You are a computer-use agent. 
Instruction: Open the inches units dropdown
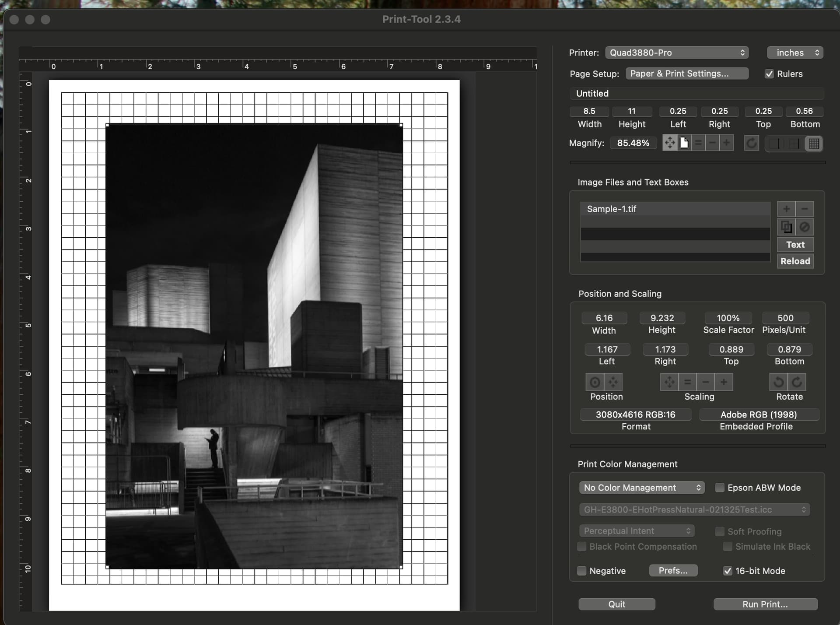795,53
